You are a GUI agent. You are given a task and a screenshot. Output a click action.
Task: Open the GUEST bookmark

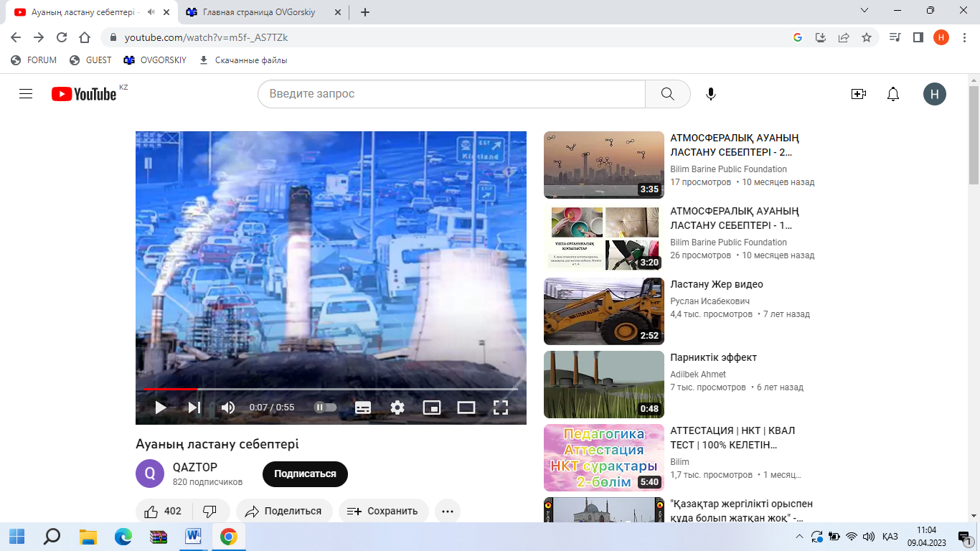[90, 60]
